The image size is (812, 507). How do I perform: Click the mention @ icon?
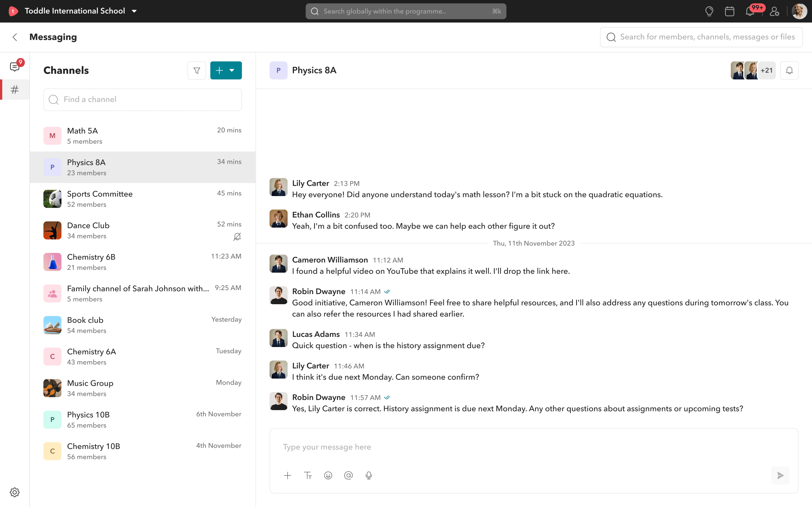[348, 476]
